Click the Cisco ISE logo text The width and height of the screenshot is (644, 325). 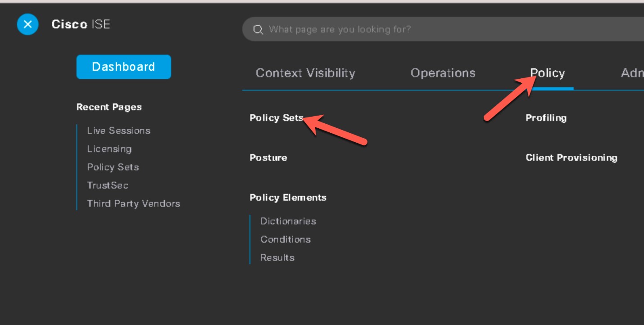click(81, 24)
